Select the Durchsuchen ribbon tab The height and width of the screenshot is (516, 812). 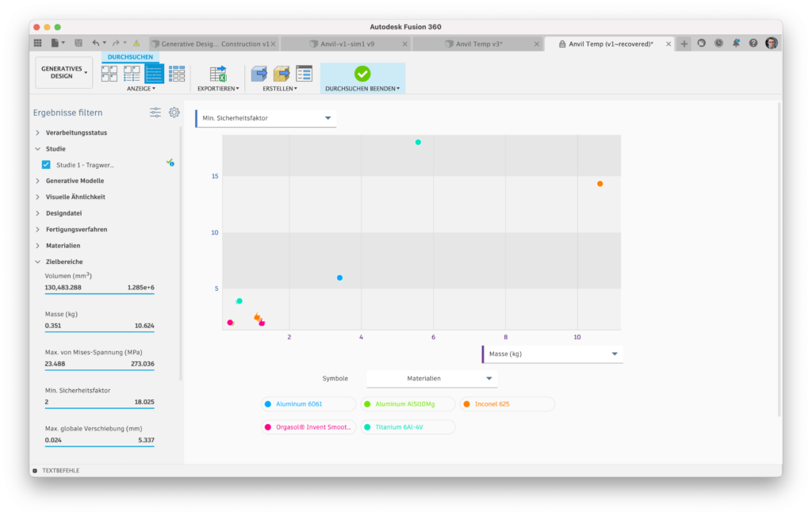coord(131,57)
